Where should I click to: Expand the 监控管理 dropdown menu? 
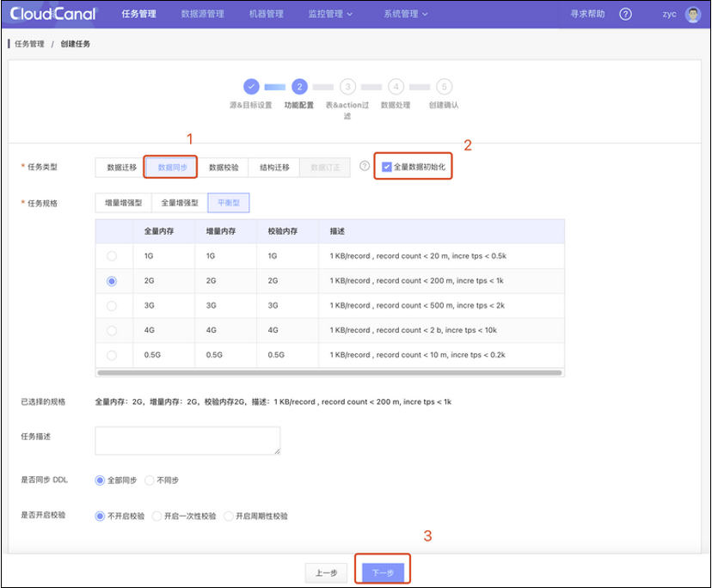330,15
